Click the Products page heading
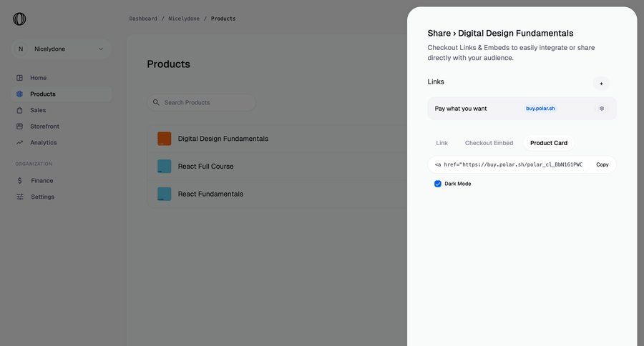 pyautogui.click(x=168, y=64)
